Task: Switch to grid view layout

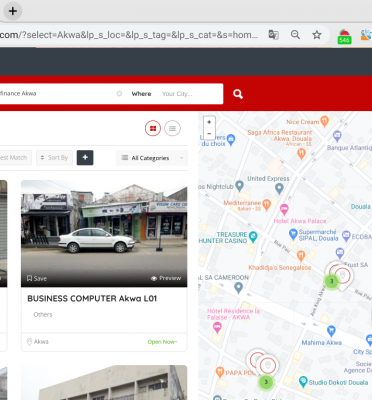Action: 153,128
